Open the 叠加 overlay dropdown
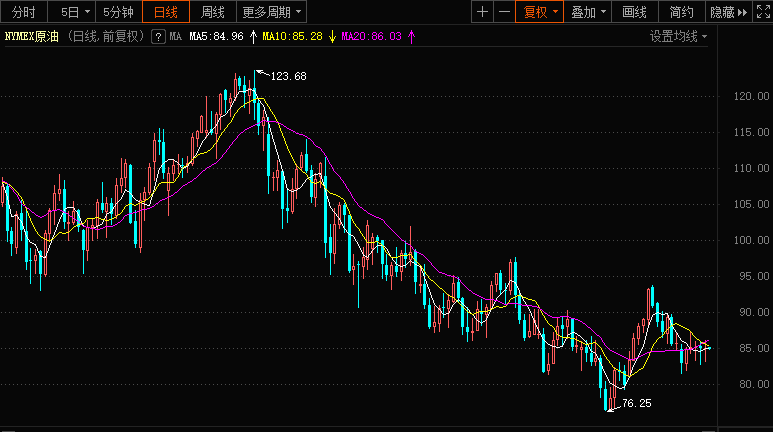Screen dimensions: 773x432 [588, 12]
